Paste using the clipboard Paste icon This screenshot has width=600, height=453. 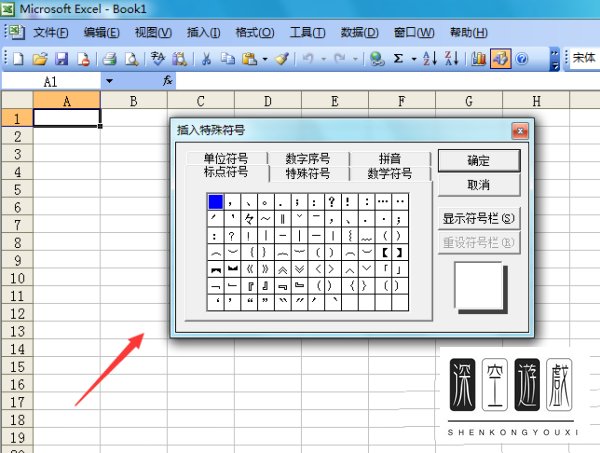coord(249,59)
